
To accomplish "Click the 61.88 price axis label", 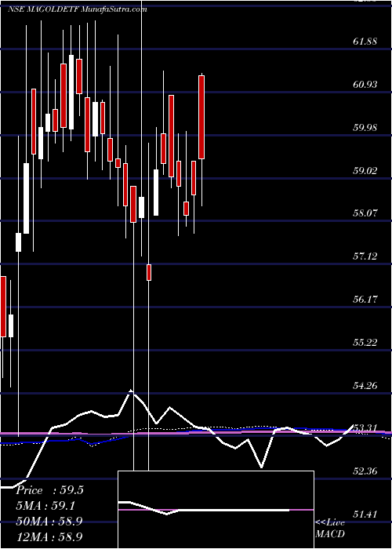I will point(365,42).
